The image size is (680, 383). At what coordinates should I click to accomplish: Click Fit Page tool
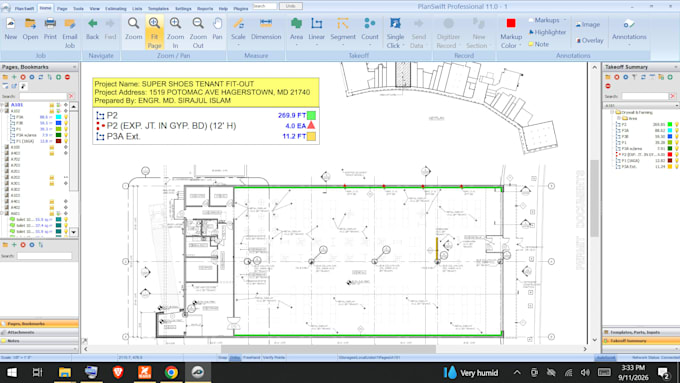[154, 33]
